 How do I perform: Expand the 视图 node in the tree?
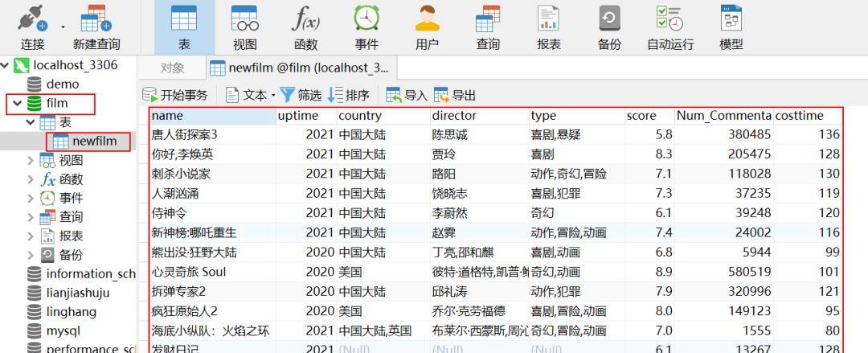point(31,160)
